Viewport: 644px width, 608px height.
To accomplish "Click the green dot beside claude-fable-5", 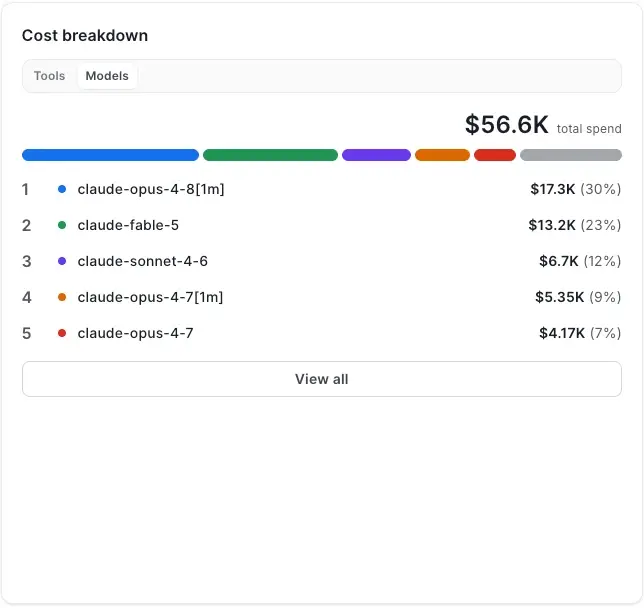I will pos(62,225).
